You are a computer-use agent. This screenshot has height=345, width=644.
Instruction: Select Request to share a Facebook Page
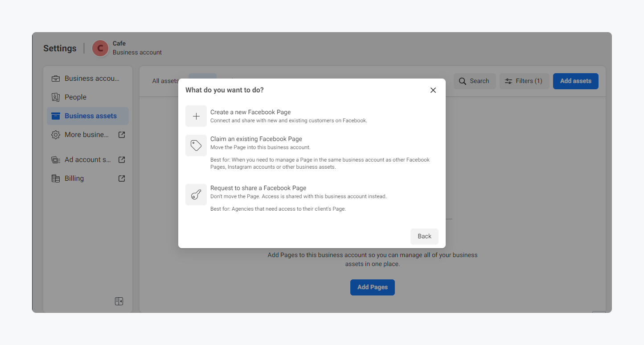[258, 188]
